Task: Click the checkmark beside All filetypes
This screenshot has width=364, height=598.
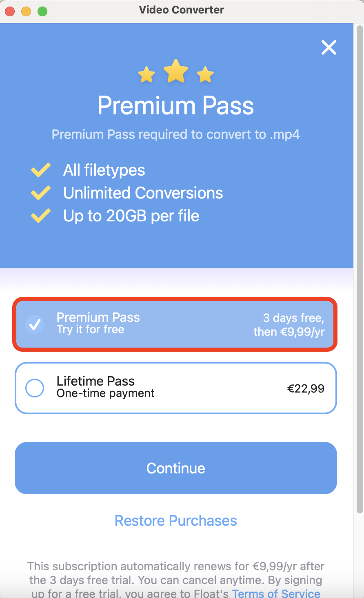Action: click(x=40, y=170)
